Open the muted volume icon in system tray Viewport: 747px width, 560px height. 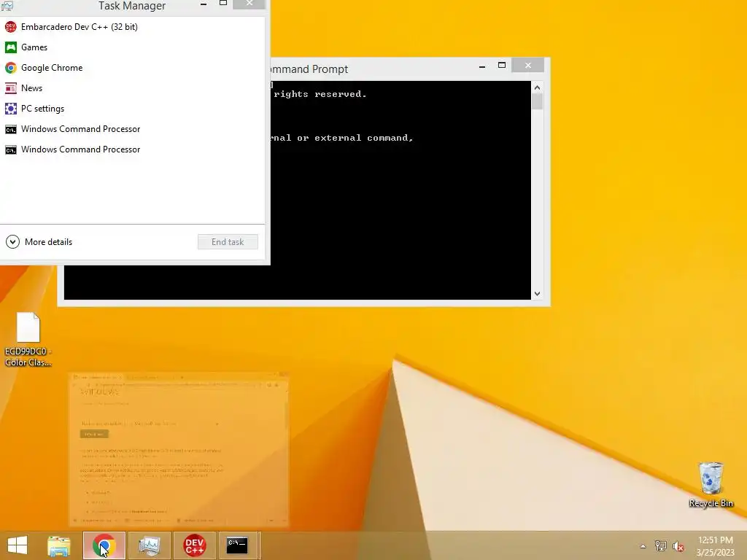tap(678, 546)
